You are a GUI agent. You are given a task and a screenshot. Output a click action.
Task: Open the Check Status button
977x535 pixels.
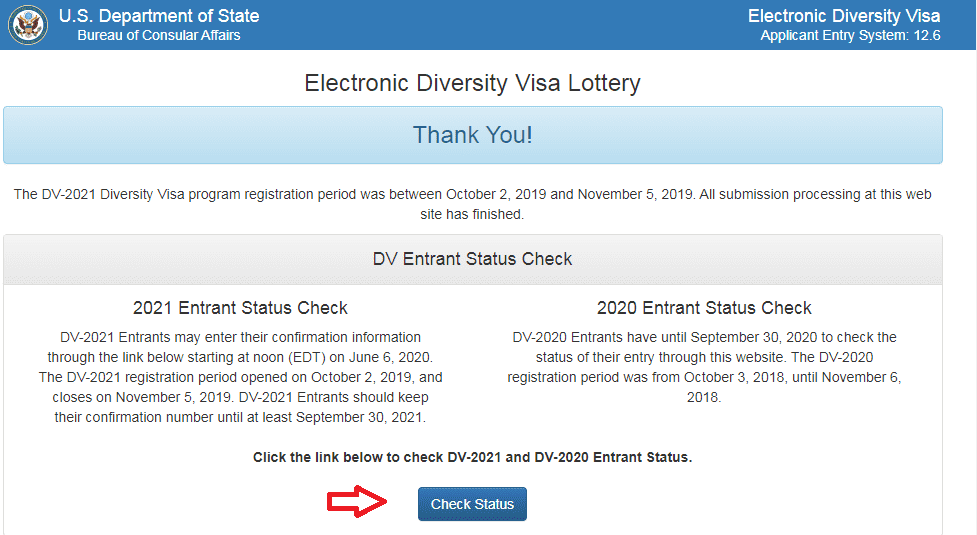pyautogui.click(x=472, y=504)
